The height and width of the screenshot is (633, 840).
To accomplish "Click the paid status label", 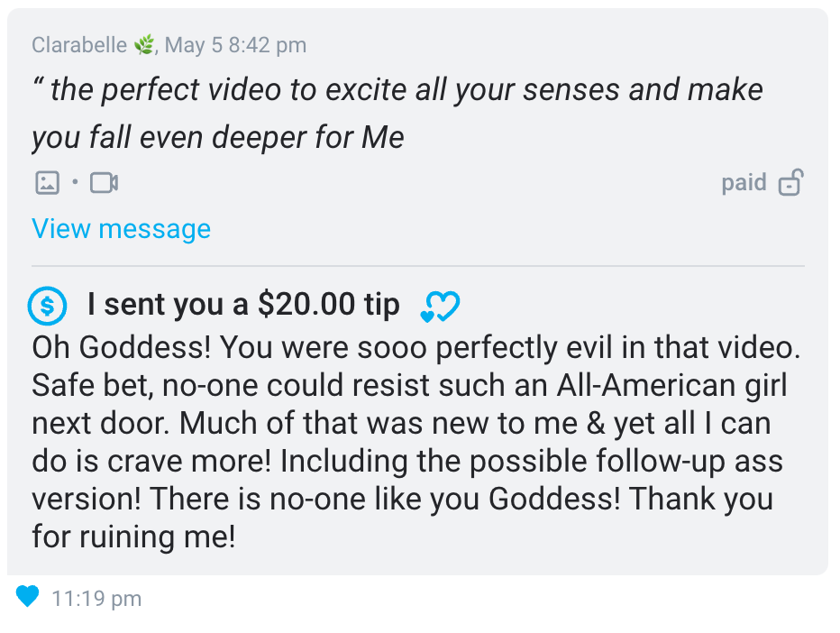I will pos(744,183).
